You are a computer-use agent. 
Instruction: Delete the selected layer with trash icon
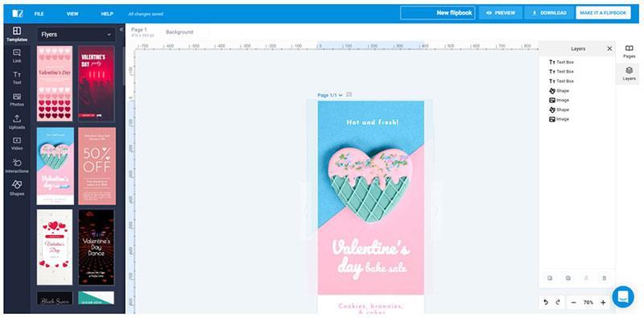pos(605,278)
